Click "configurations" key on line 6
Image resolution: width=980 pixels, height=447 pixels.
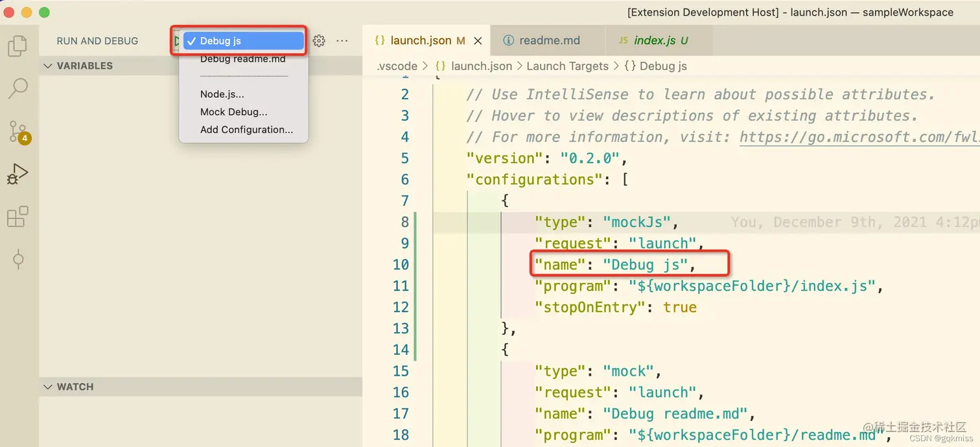click(534, 180)
